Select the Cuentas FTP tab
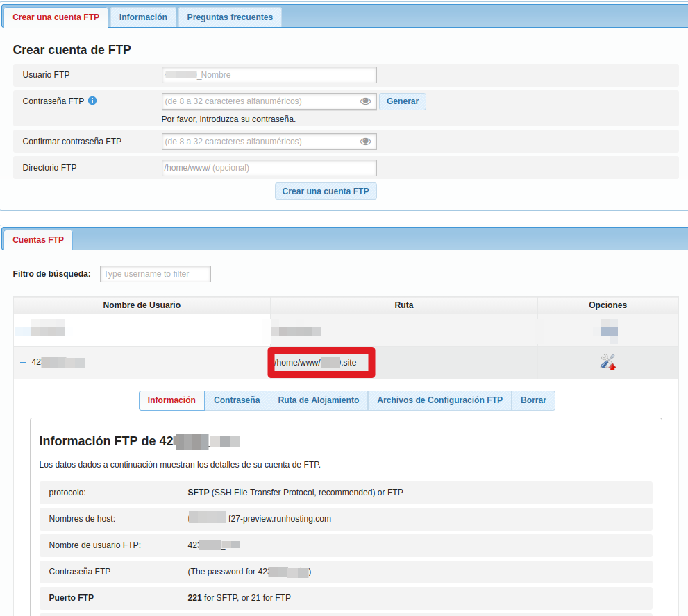Screen dimensions: 688x616 click(x=38, y=240)
